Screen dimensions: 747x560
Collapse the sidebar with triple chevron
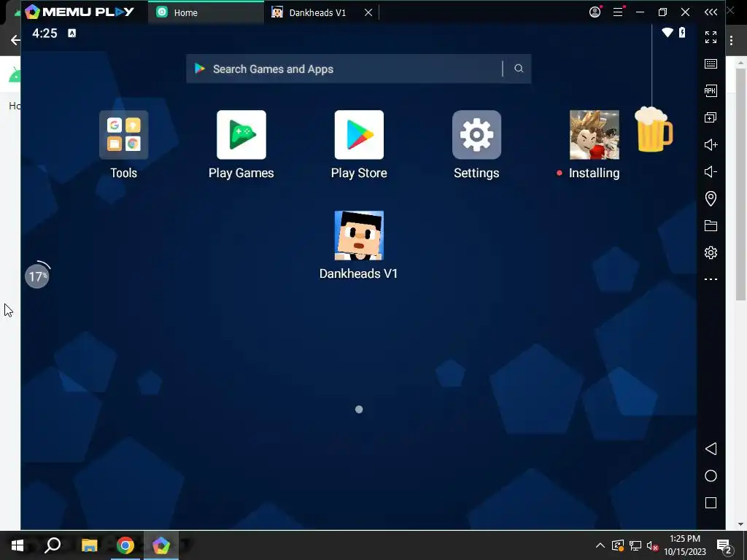(x=711, y=12)
